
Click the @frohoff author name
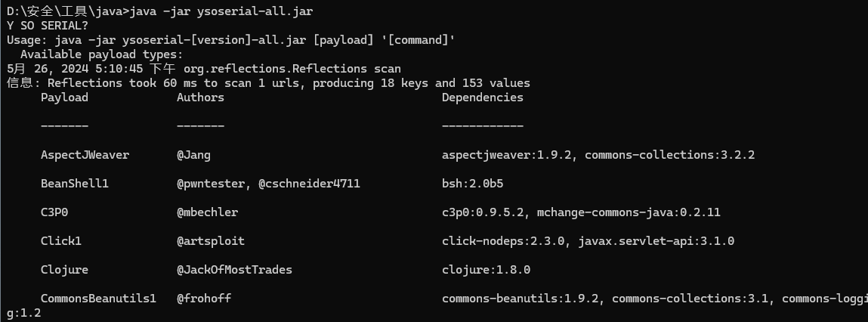coord(204,299)
